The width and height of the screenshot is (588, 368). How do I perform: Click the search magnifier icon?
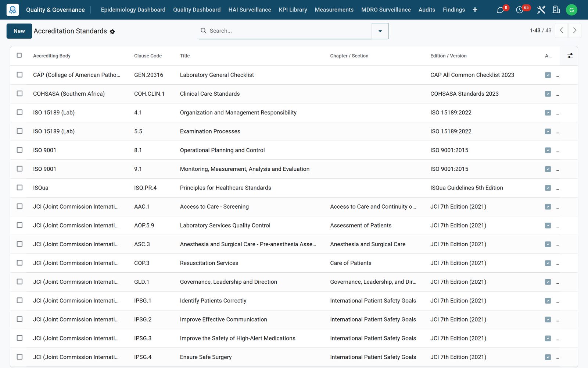pos(203,31)
